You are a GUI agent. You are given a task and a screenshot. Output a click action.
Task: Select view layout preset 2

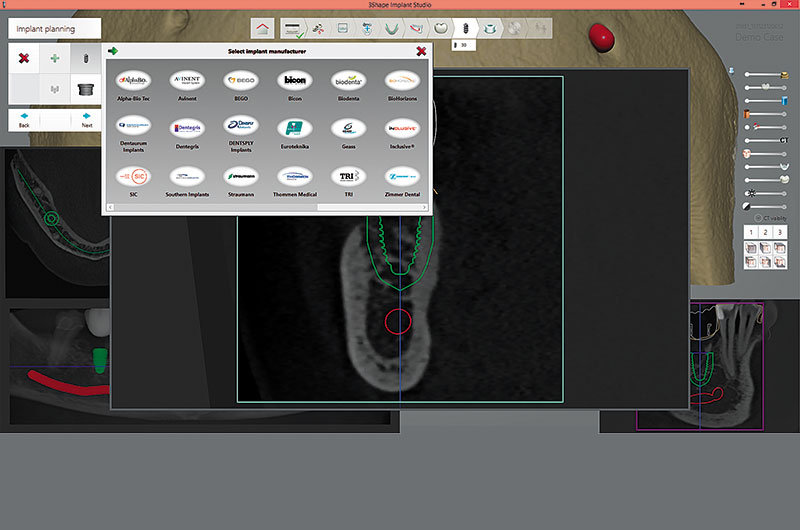pyautogui.click(x=765, y=232)
